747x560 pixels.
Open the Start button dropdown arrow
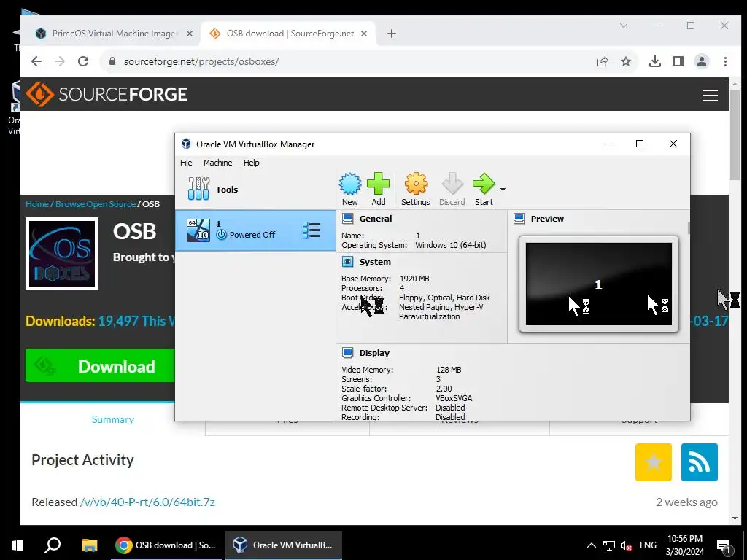[x=503, y=190]
